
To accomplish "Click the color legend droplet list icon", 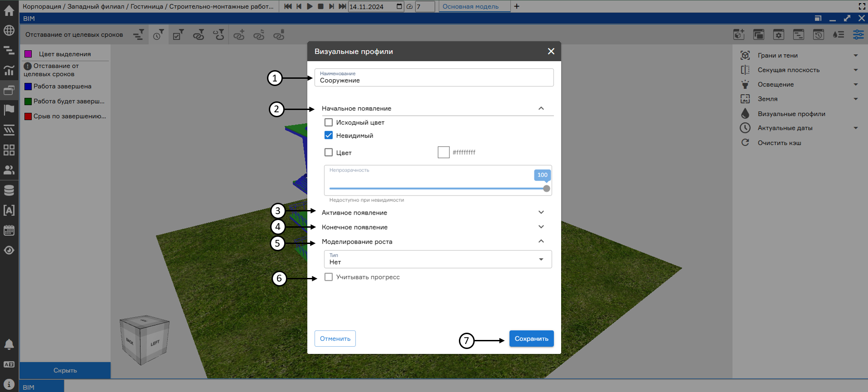I will click(x=839, y=35).
